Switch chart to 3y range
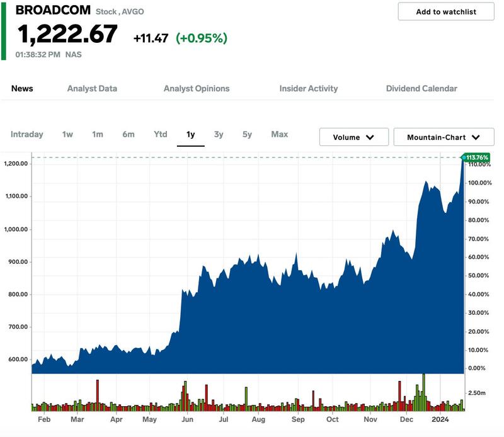This screenshot has height=437, width=504. (219, 134)
